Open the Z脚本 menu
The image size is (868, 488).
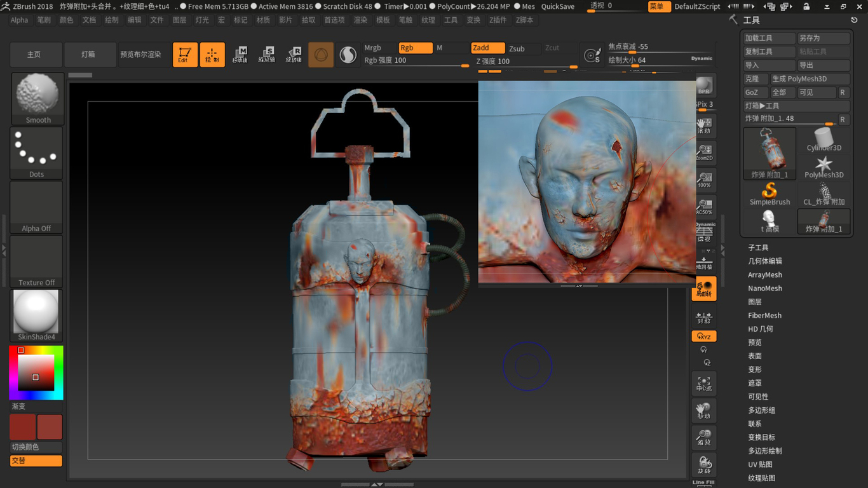(525, 20)
